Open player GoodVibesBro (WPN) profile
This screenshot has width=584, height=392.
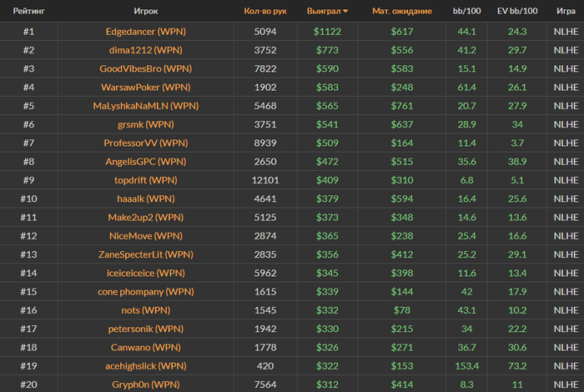coord(146,68)
